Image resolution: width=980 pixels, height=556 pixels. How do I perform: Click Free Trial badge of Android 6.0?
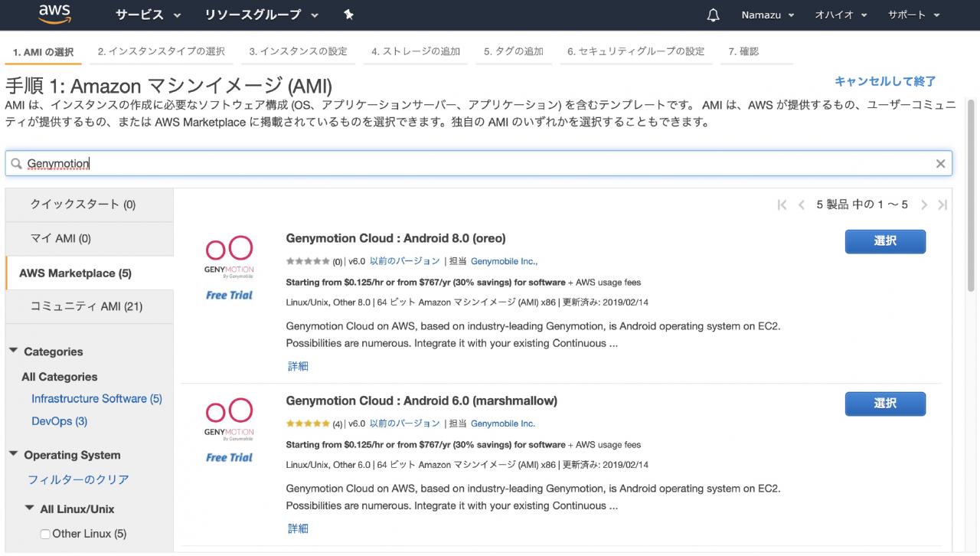[229, 457]
